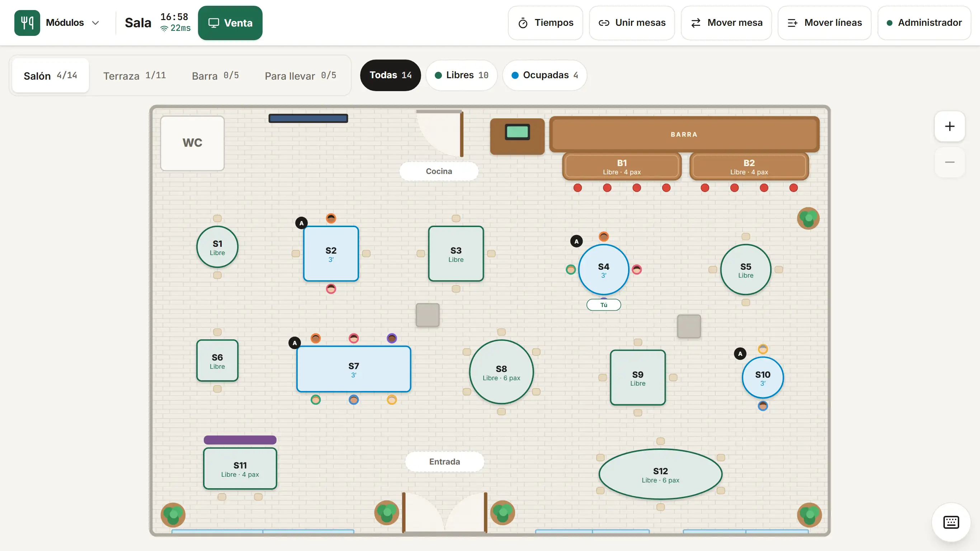The height and width of the screenshot is (551, 980).
Task: Click the A badge on table S4
Action: pyautogui.click(x=576, y=241)
